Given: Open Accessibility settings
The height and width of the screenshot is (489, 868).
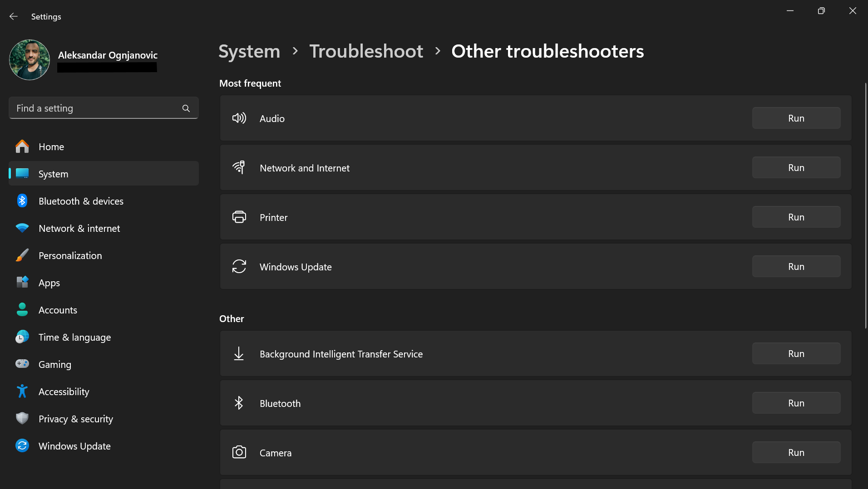Looking at the screenshot, I should (104, 391).
